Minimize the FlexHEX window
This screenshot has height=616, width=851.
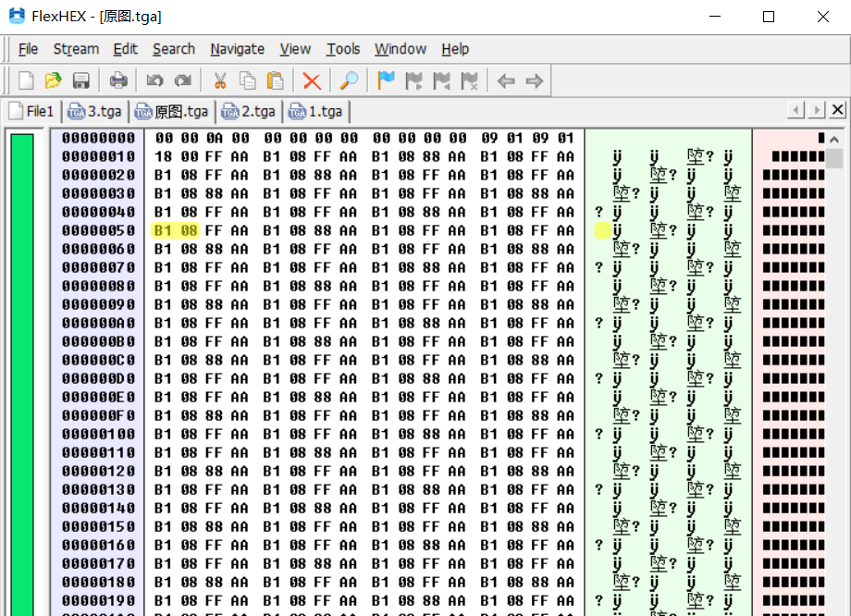coord(715,17)
